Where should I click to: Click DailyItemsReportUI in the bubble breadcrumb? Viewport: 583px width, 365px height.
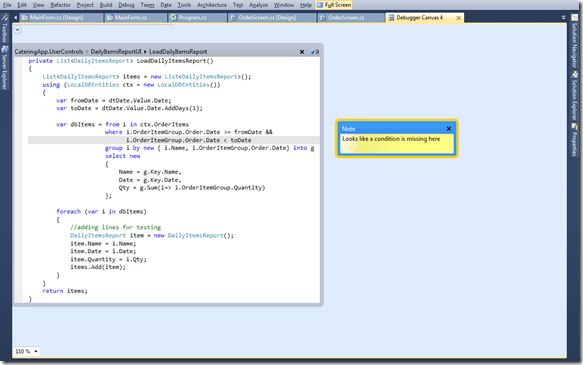tap(116, 52)
